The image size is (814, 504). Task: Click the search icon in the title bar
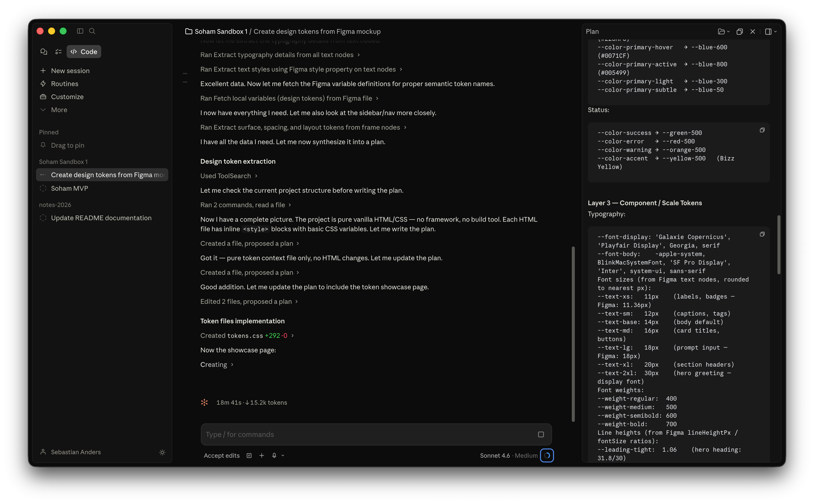92,31
